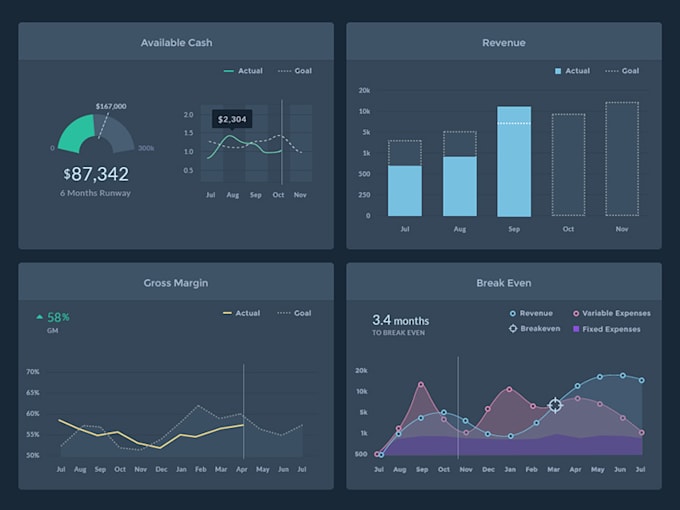Click the Oct blue revenue data point

[x=444, y=412]
